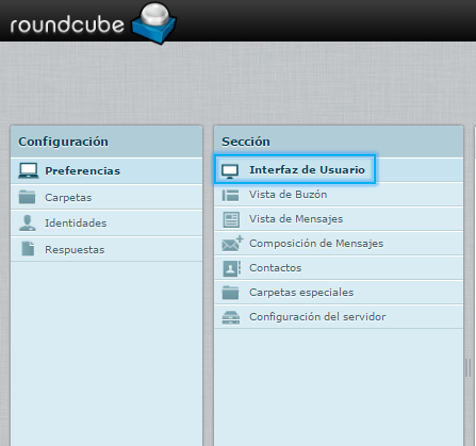Go to the Contactos section
The image size is (476, 446).
click(x=339, y=268)
